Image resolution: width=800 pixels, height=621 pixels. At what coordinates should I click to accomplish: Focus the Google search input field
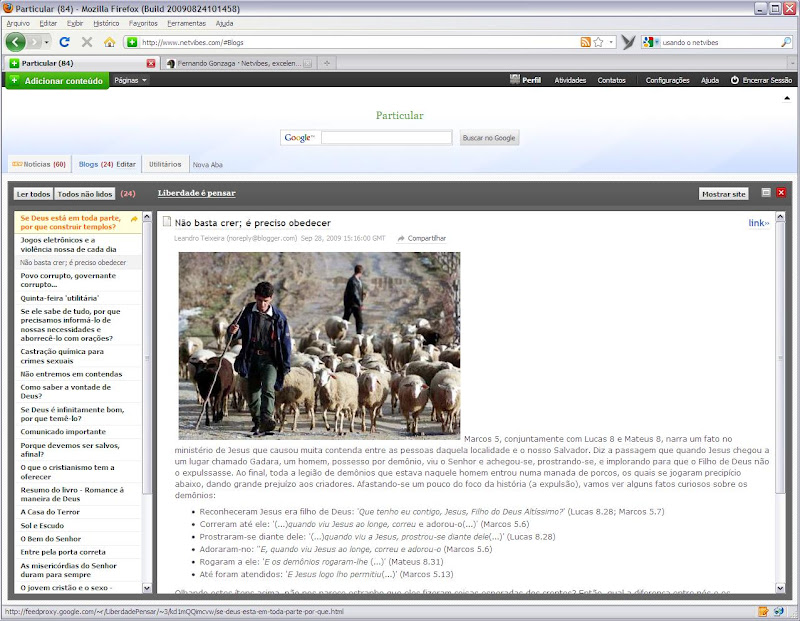click(386, 138)
